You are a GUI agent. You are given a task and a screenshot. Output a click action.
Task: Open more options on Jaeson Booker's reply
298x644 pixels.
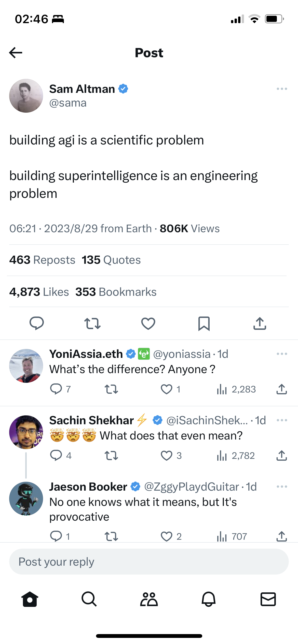[x=282, y=487]
